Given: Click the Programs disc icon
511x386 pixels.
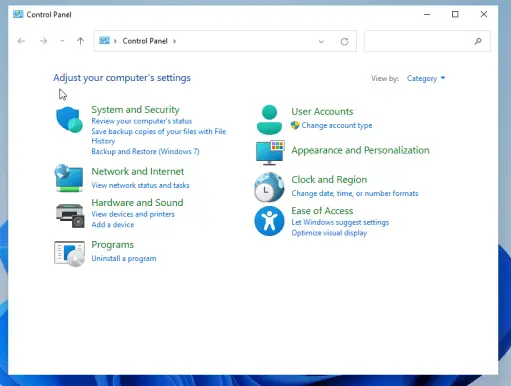Looking at the screenshot, I should 69,254.
